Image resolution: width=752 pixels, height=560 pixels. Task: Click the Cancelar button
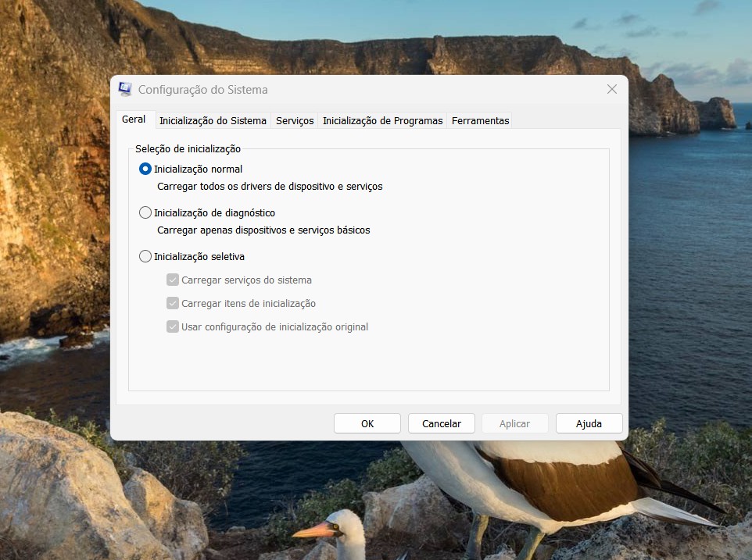[x=441, y=423]
